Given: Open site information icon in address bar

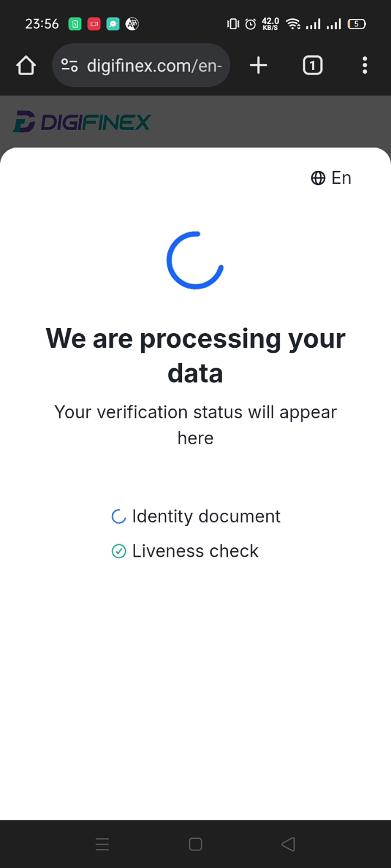Looking at the screenshot, I should click(70, 66).
